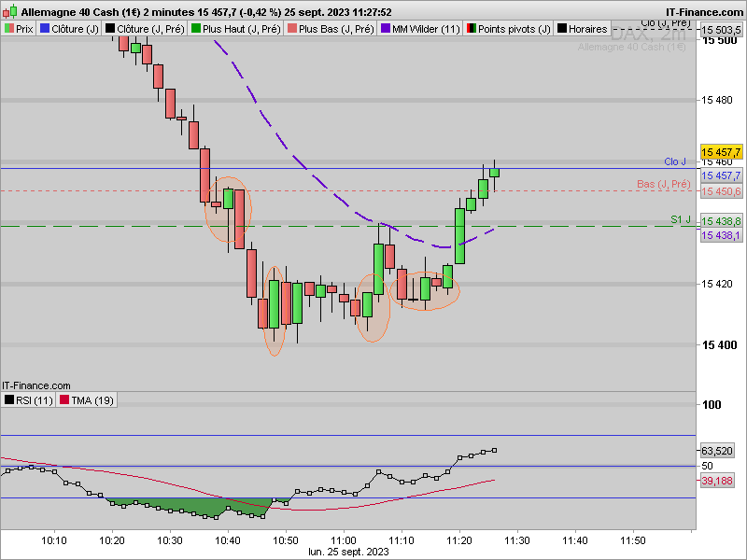747x560 pixels.
Task: Open the Plus Bas (J, Pré) indicator
Action: [331, 29]
